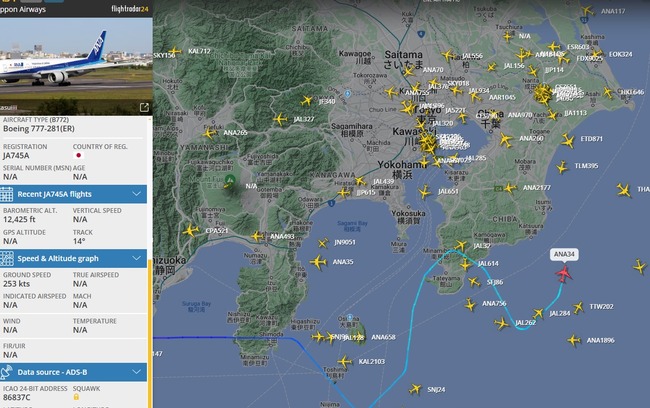Select the ANA2177 aircraft icon
The width and height of the screenshot is (650, 408).
point(510,188)
